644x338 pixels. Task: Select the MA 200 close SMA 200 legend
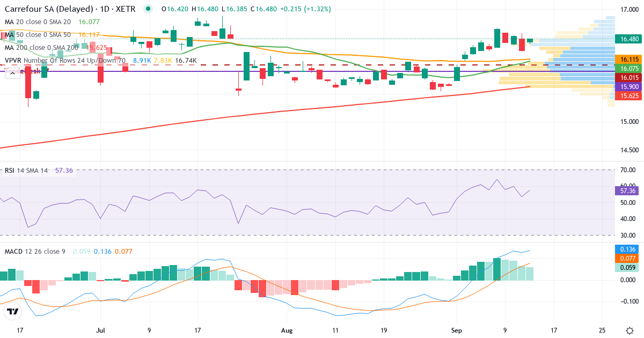41,48
